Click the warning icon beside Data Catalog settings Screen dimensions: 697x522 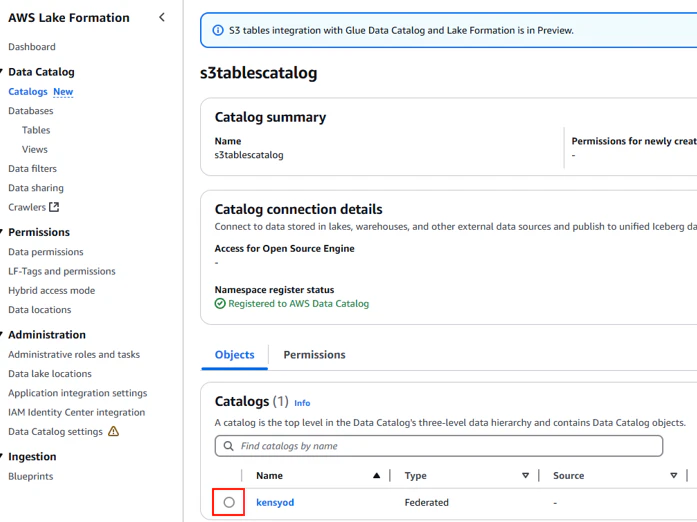coord(114,431)
